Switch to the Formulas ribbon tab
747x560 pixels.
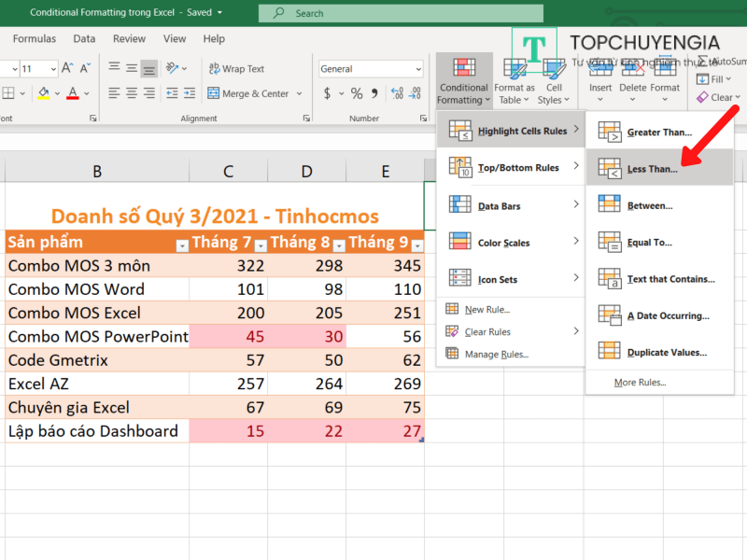coord(35,39)
